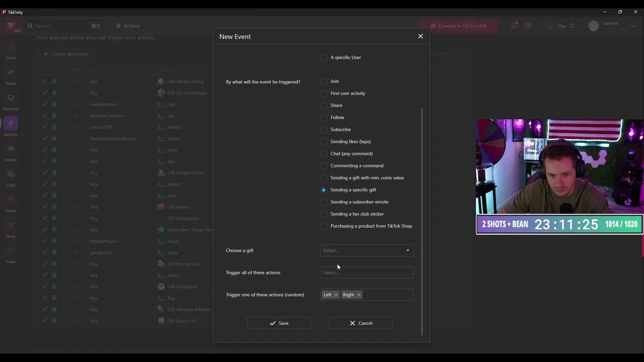Select the Share trigger option

[324, 106]
